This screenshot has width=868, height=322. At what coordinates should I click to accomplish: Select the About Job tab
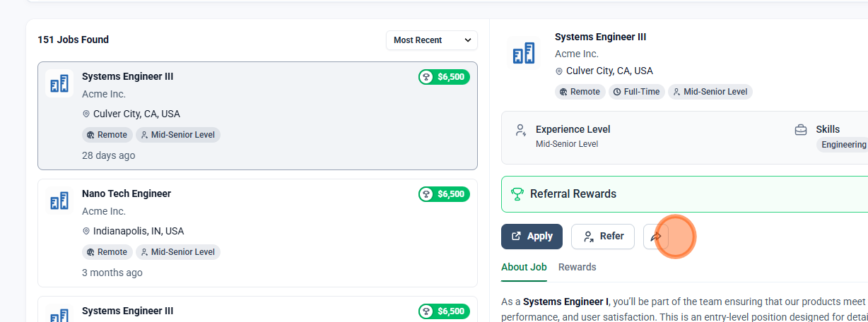tap(524, 267)
